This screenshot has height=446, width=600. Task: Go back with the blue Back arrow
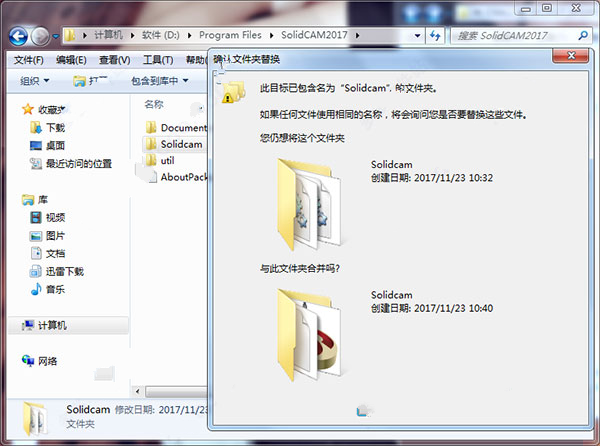(18, 36)
